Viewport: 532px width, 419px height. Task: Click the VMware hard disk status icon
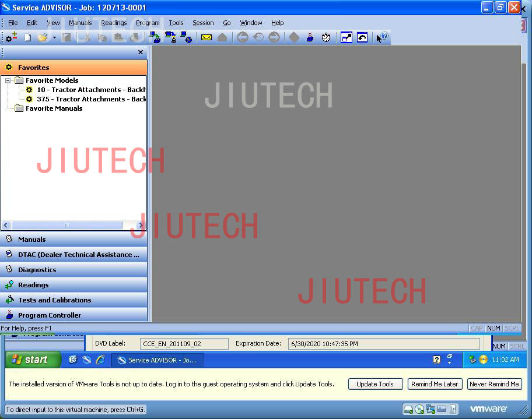pyautogui.click(x=408, y=410)
